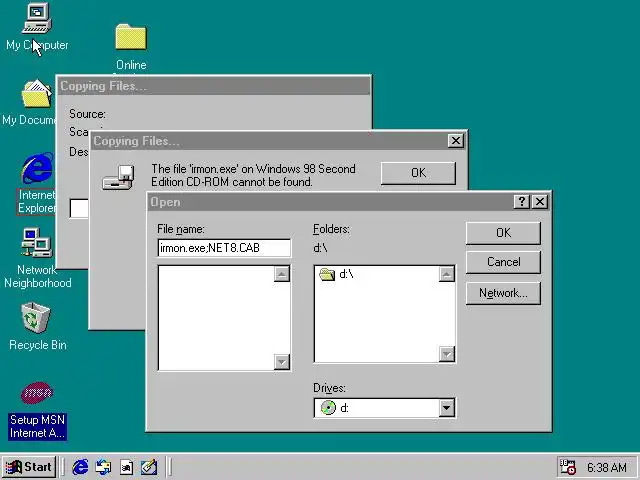Click the question mark help button in Open dialog
Viewport: 640px width, 480px height.
[522, 202]
